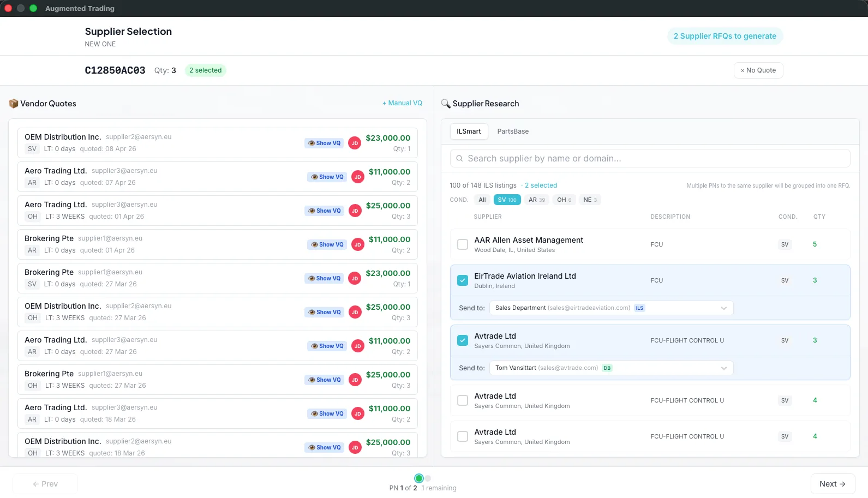868x498 pixels.
Task: Show VQ for Aero Trading 18 Mar quote
Action: [327, 413]
